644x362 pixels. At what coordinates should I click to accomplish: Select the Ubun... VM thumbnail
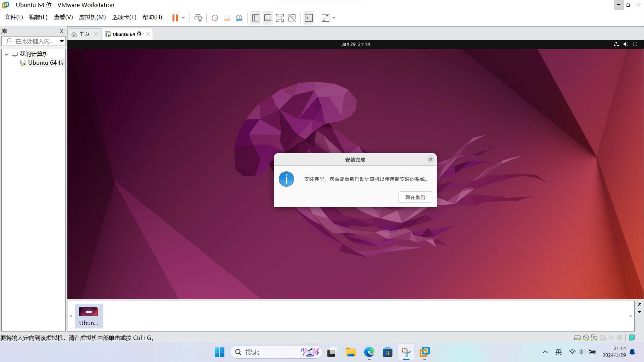[x=89, y=316]
